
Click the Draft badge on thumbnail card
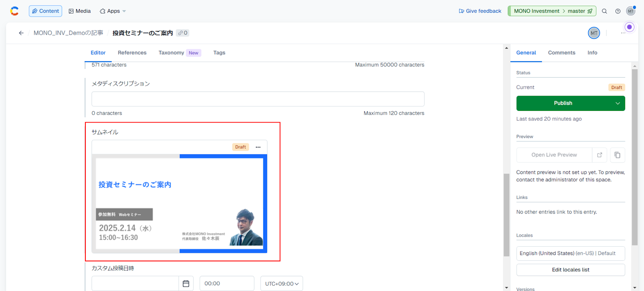click(x=240, y=147)
